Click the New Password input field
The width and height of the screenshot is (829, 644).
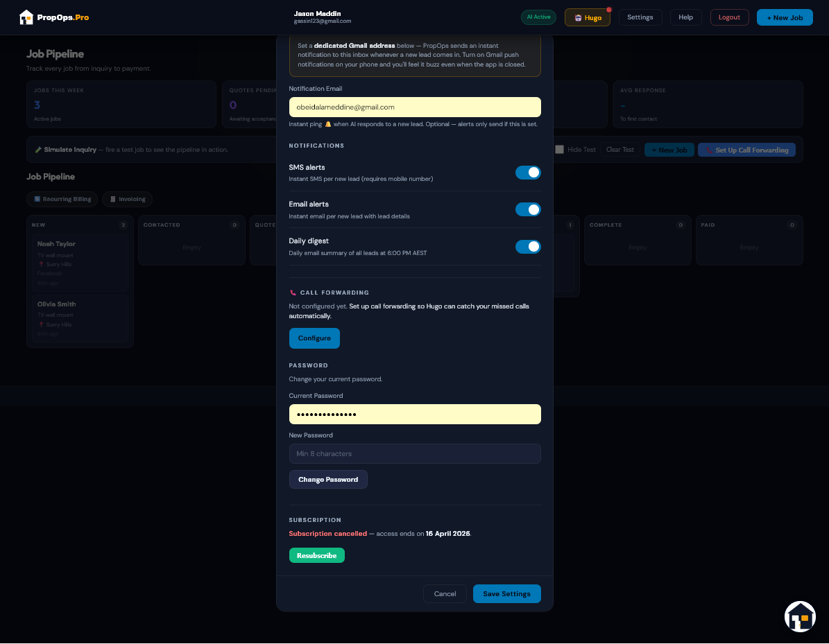pyautogui.click(x=415, y=454)
